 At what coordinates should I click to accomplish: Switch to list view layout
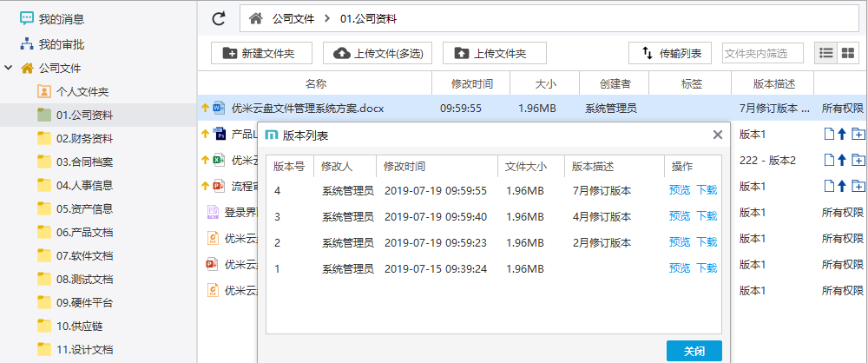[x=825, y=54]
